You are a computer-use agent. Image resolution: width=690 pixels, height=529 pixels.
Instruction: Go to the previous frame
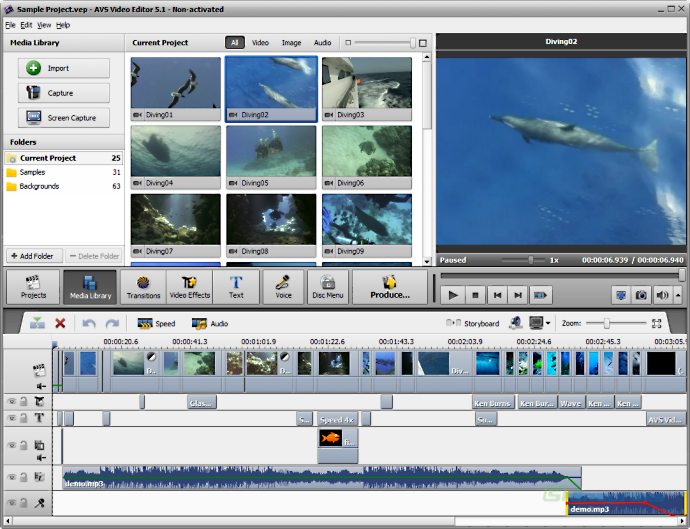click(497, 295)
